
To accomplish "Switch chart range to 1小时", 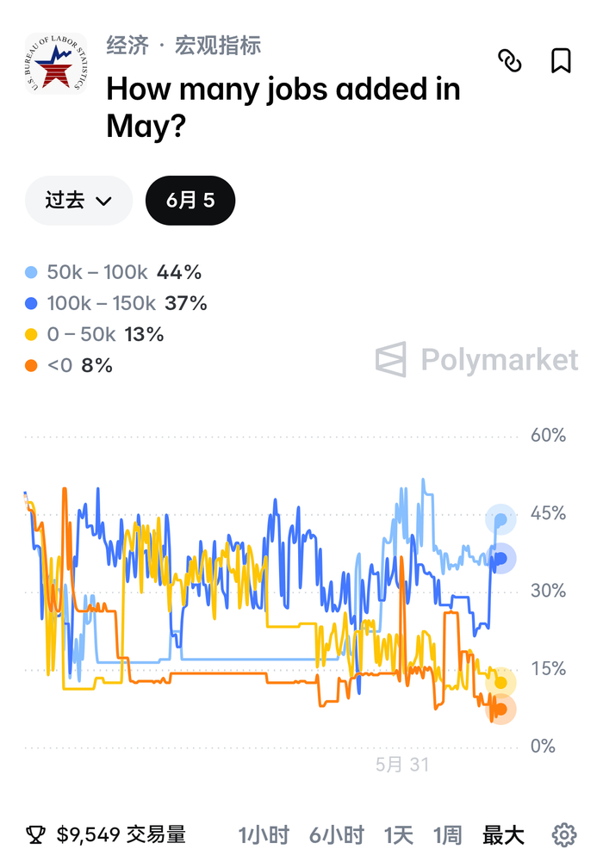I will 264,834.
